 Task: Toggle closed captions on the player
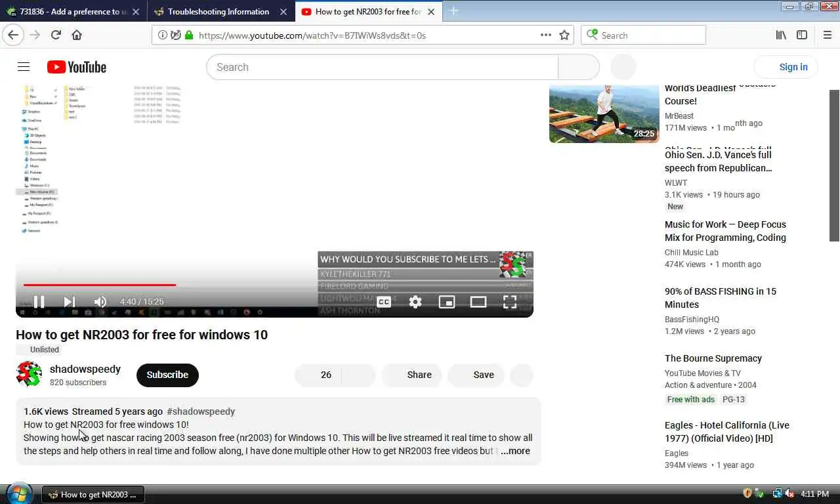[384, 302]
